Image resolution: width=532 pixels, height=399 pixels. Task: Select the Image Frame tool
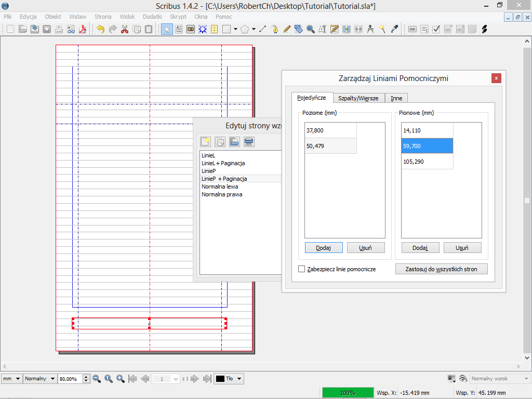pyautogui.click(x=191, y=30)
